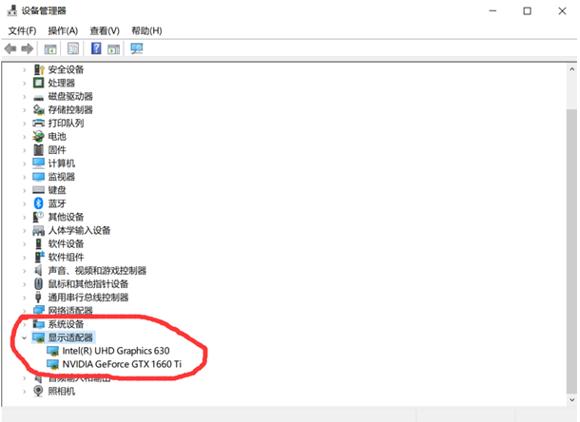Open the 文件(F) menu
The height and width of the screenshot is (422, 580).
[x=22, y=31]
